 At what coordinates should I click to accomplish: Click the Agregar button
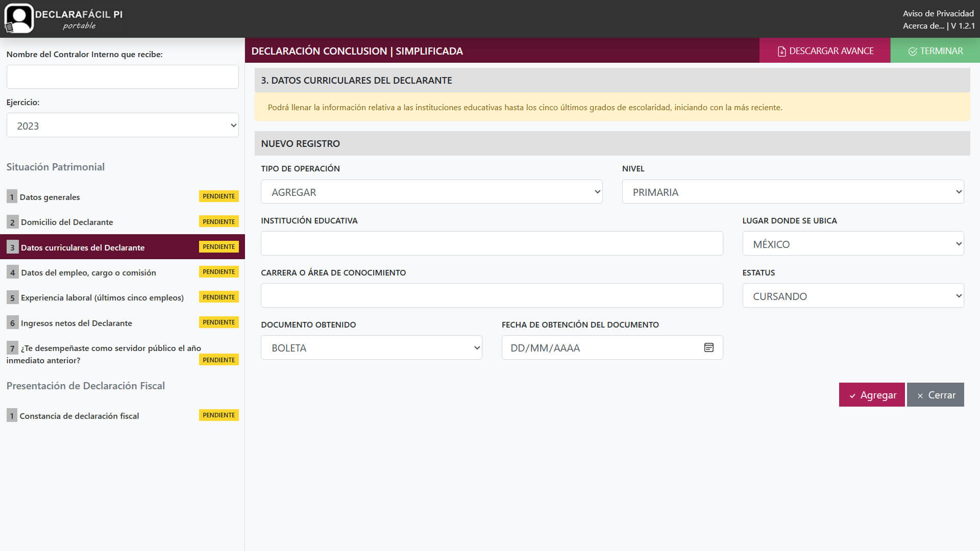[x=872, y=395]
